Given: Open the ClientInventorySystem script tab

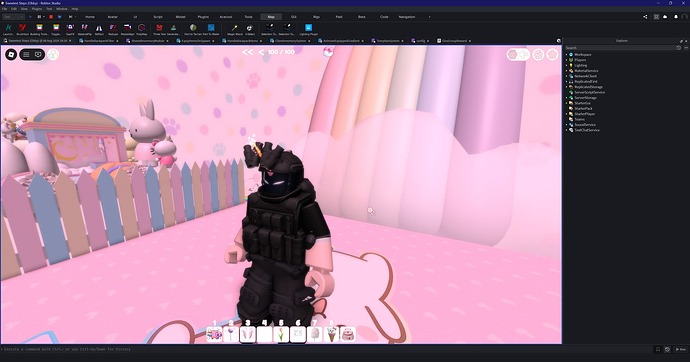Looking at the screenshot, I should pos(290,41).
